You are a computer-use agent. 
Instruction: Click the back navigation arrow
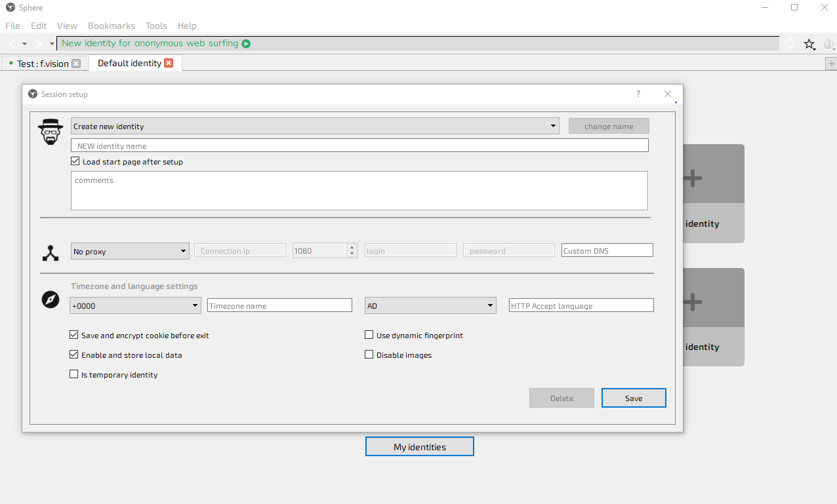point(12,44)
